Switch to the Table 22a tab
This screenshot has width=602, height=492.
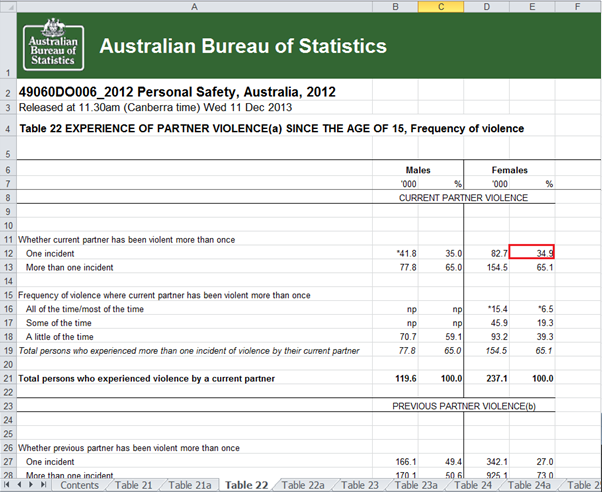tap(303, 485)
